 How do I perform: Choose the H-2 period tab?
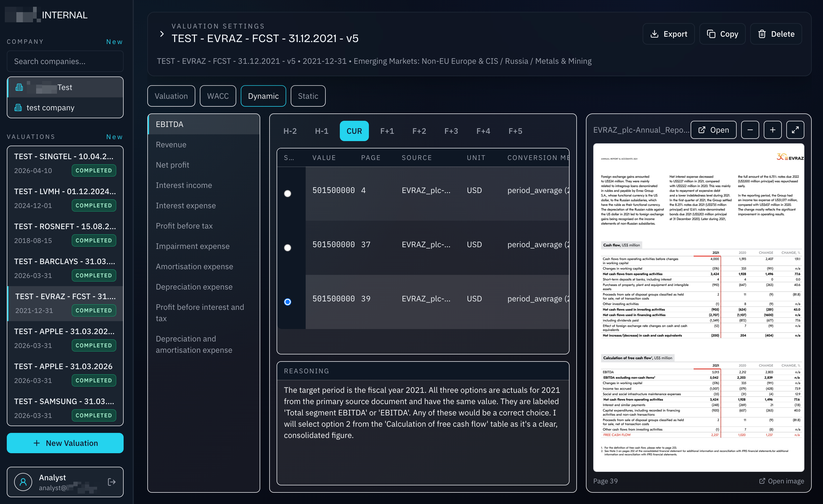tap(290, 131)
